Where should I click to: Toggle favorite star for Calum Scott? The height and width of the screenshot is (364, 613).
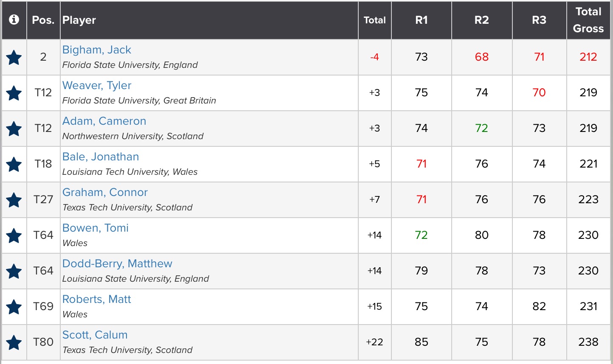14,342
